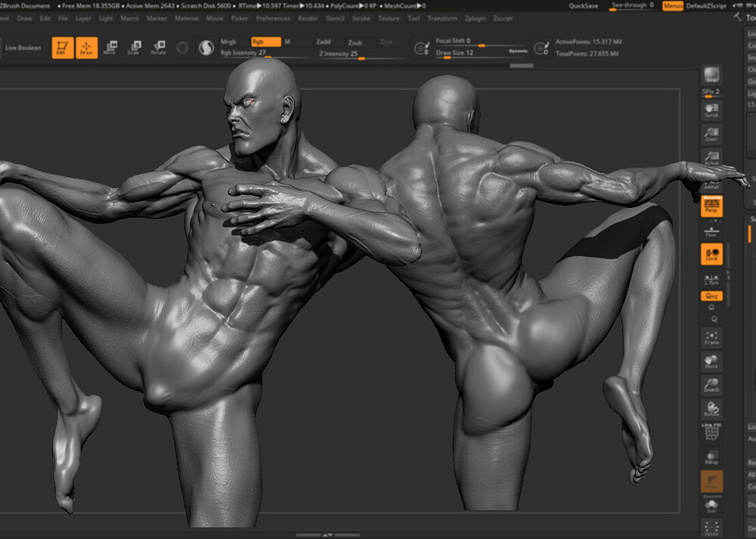The height and width of the screenshot is (539, 756).
Task: Open the Marker menu
Action: tap(156, 18)
